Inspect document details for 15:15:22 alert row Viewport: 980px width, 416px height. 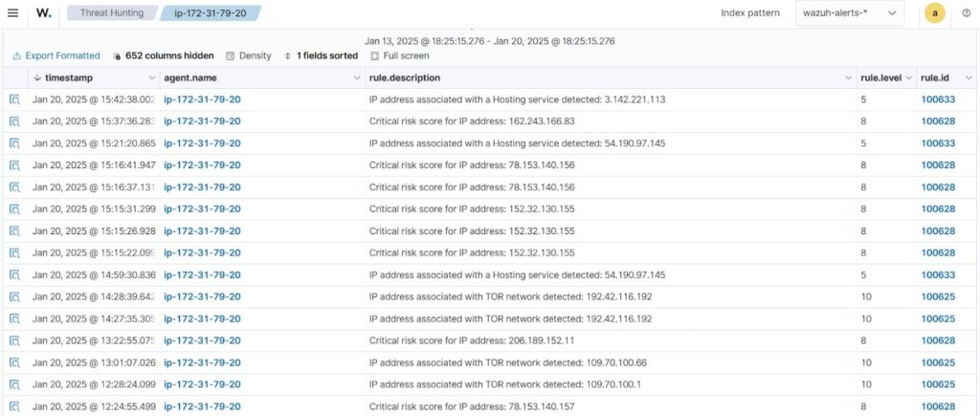pos(15,253)
